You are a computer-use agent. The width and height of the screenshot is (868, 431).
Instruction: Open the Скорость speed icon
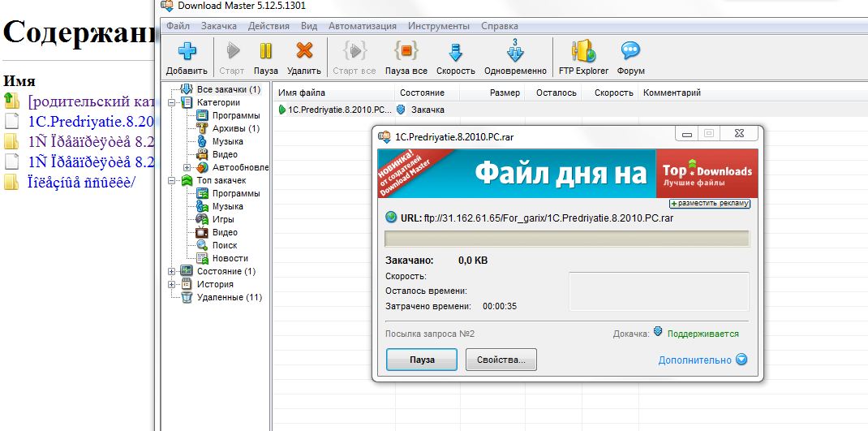tap(456, 52)
